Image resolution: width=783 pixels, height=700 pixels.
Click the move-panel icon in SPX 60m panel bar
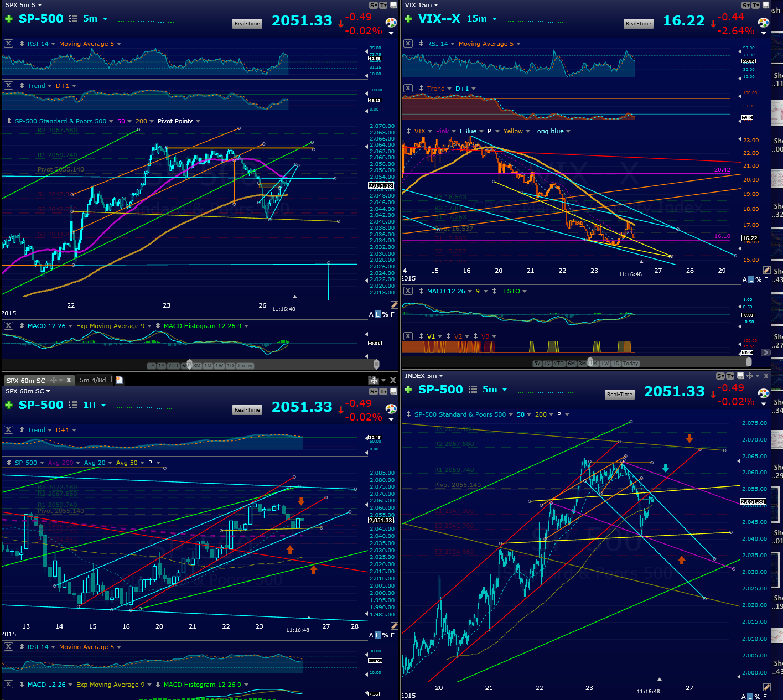pos(373,380)
